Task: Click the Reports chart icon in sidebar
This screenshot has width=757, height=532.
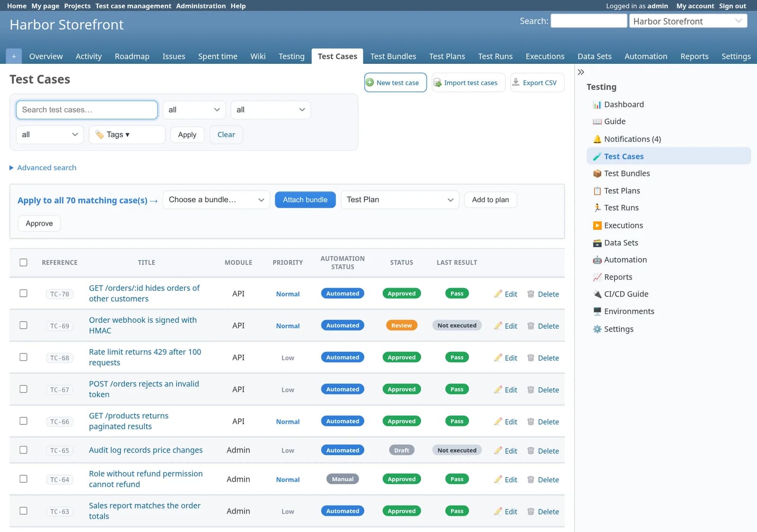Action: click(597, 277)
